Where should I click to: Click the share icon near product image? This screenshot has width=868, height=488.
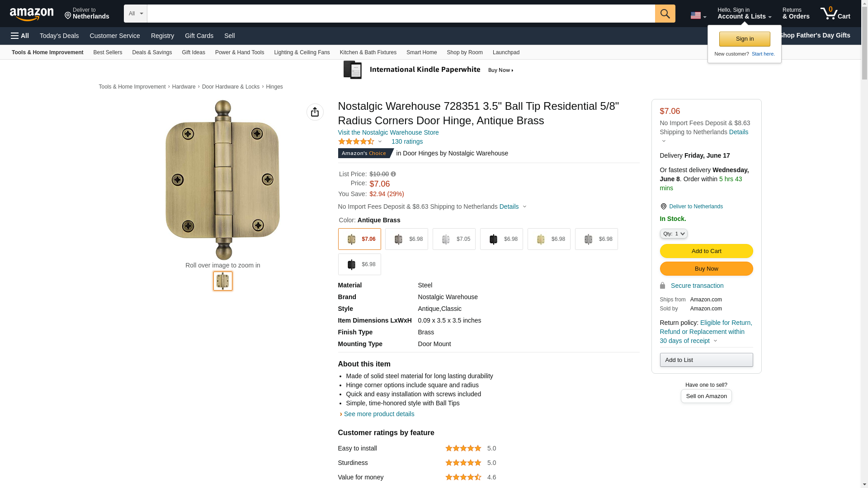(315, 112)
